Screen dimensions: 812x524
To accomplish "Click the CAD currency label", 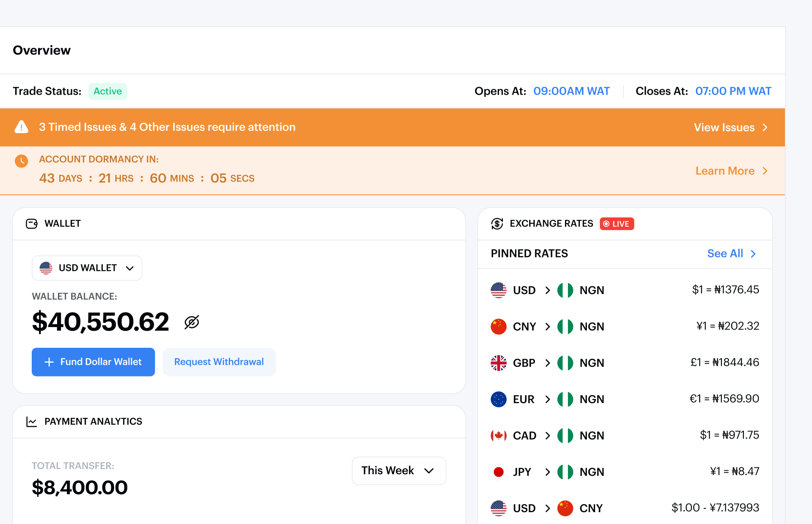I will point(524,436).
